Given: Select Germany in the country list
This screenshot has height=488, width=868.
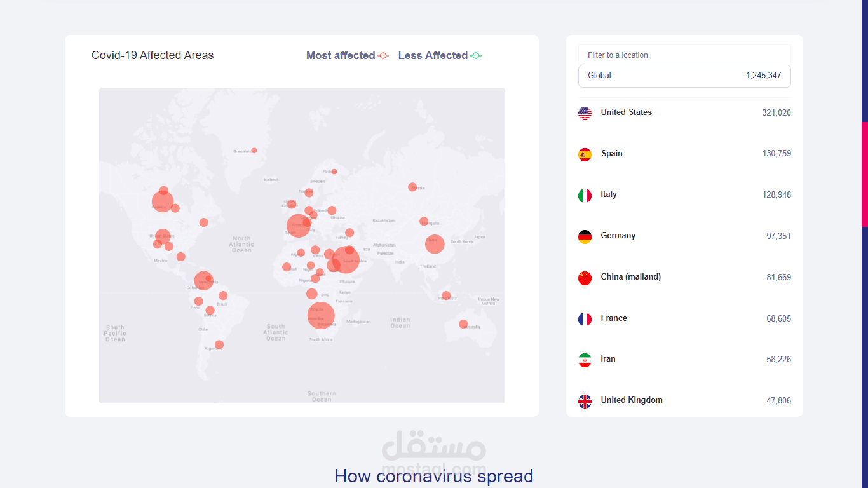Looking at the screenshot, I should (x=618, y=236).
